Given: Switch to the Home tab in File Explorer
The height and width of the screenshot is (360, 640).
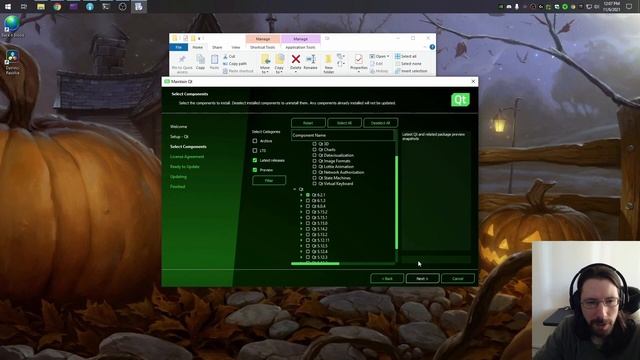Looking at the screenshot, I should coord(198,47).
